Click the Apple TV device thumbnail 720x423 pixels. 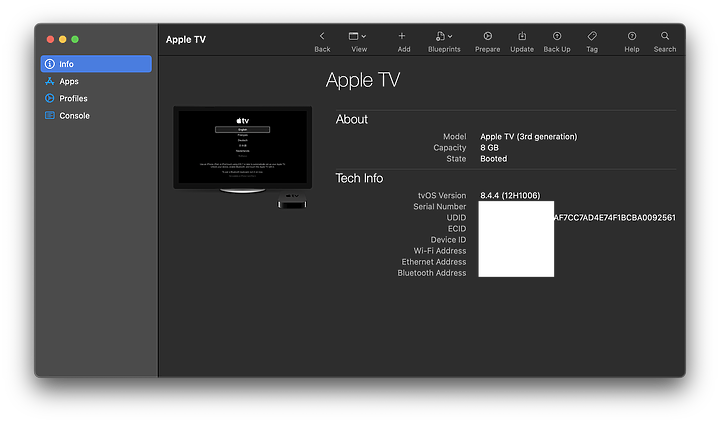pos(242,156)
